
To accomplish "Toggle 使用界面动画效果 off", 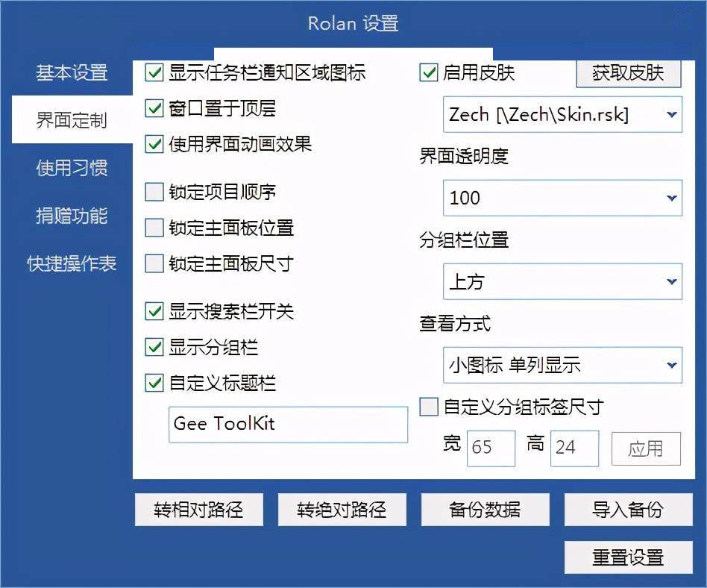I will pos(153,145).
